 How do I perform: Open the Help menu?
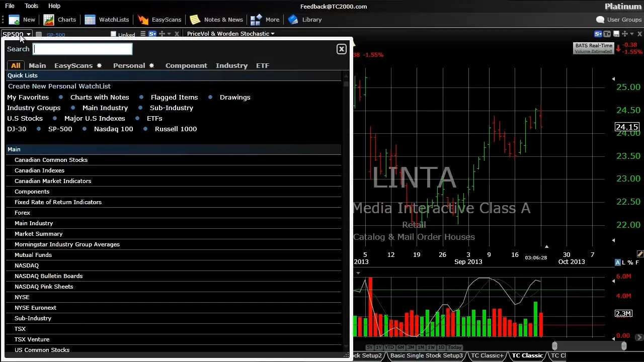[54, 6]
